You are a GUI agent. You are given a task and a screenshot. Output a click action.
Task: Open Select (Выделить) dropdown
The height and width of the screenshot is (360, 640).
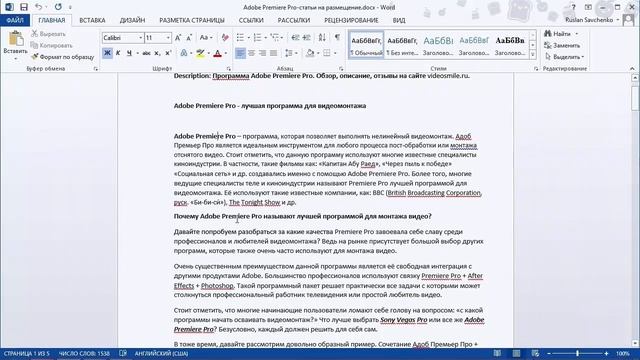click(x=564, y=57)
